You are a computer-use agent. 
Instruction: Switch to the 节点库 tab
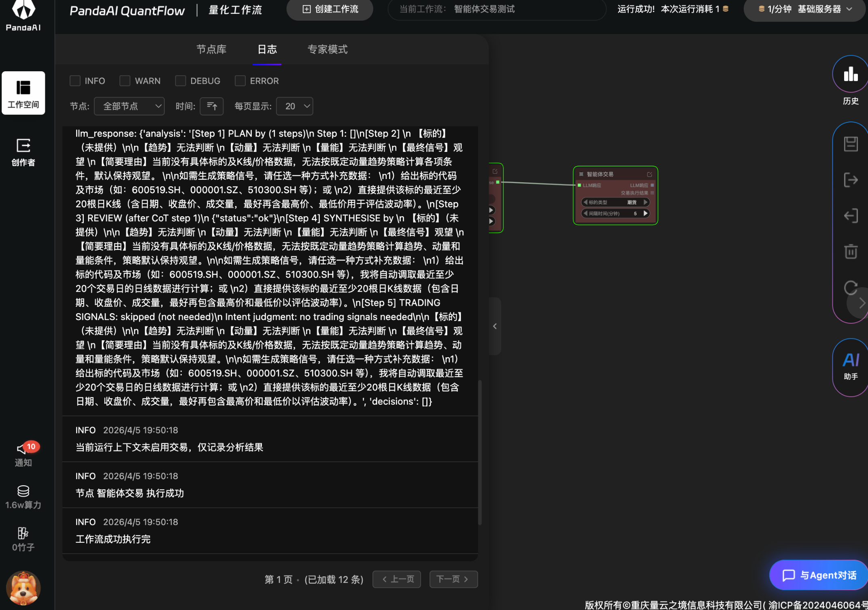pos(211,49)
